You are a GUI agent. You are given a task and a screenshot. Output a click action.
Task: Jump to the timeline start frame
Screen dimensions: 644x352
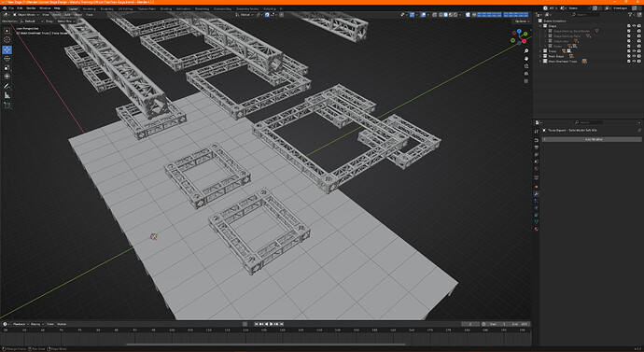(256, 324)
